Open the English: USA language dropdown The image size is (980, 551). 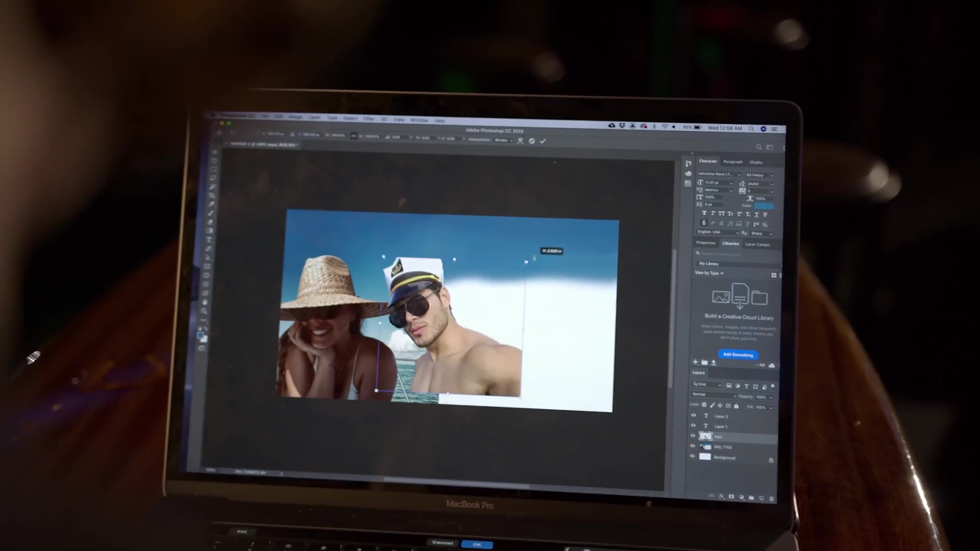[x=718, y=232]
